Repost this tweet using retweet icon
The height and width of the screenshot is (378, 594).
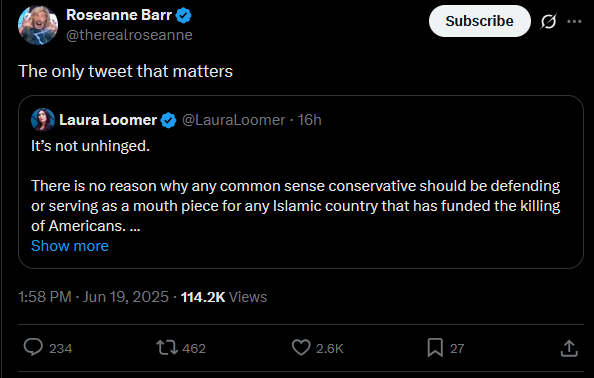pos(167,347)
